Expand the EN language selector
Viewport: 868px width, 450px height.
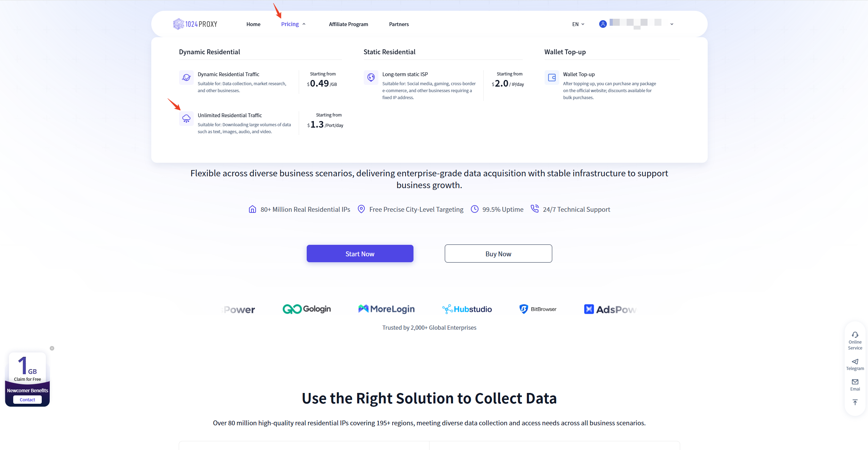tap(578, 24)
